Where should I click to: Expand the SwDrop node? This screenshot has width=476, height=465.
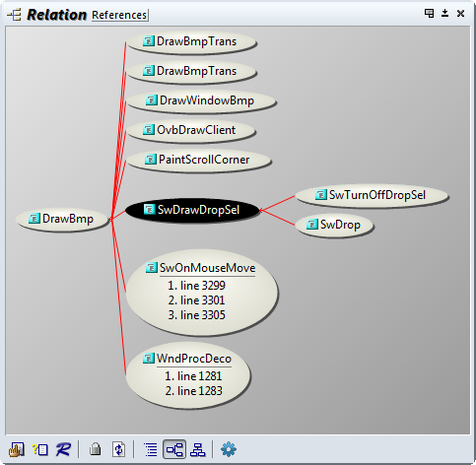click(x=334, y=225)
